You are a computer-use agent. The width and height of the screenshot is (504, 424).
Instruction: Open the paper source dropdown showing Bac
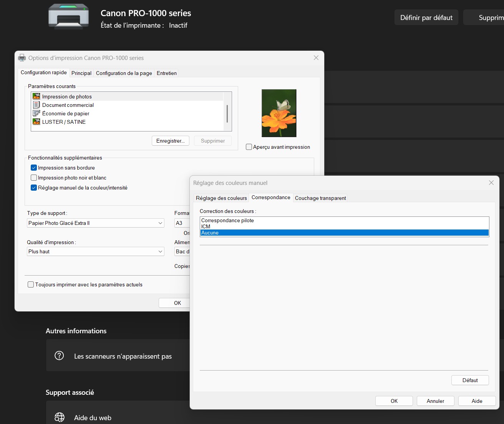click(182, 251)
